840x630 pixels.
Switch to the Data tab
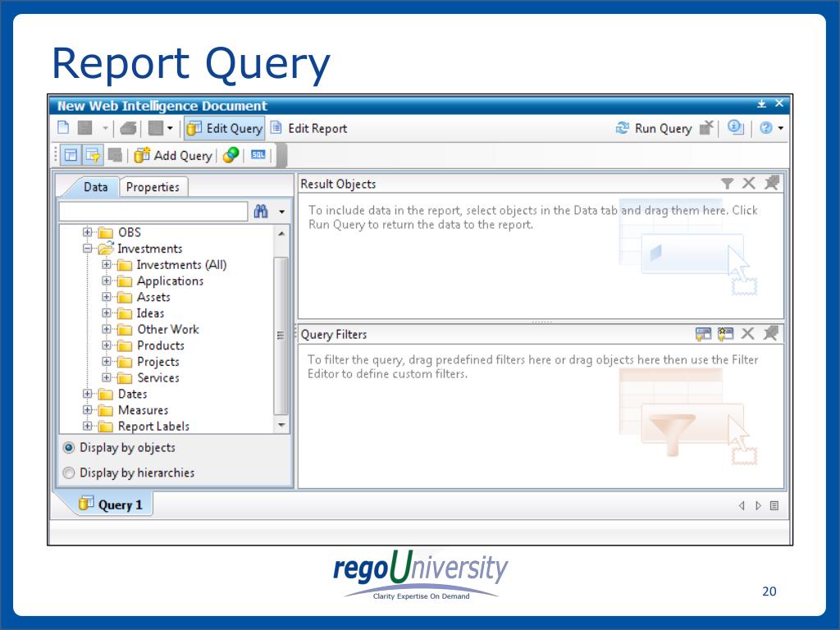(95, 187)
